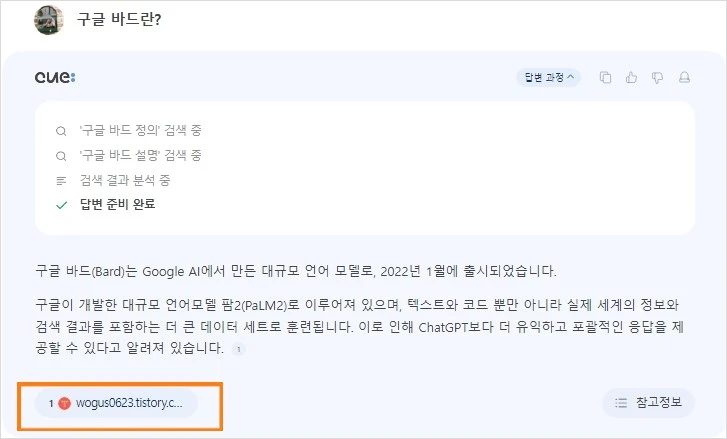Click the lines icon beside 검색 결과 분석 중
This screenshot has height=439, width=727.
[x=61, y=181]
